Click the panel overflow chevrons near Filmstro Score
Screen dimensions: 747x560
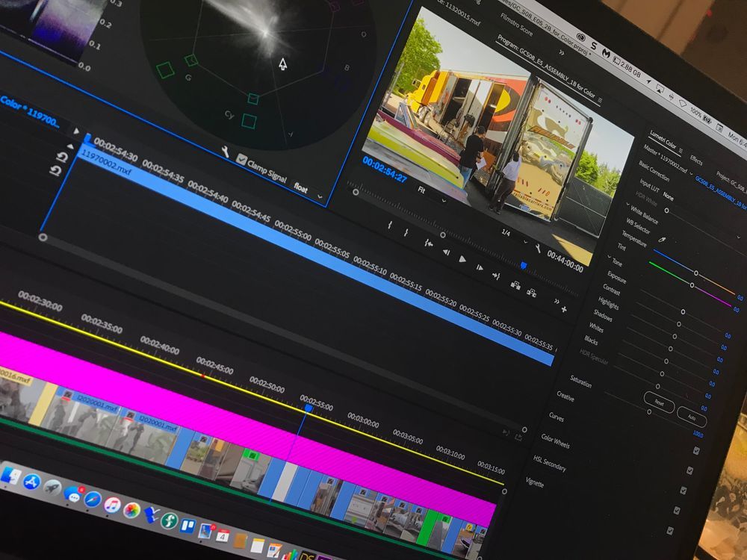pos(562,52)
